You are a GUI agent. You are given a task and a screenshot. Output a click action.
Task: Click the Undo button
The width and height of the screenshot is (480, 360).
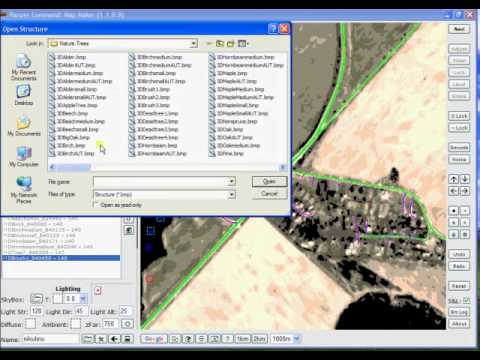(x=459, y=254)
